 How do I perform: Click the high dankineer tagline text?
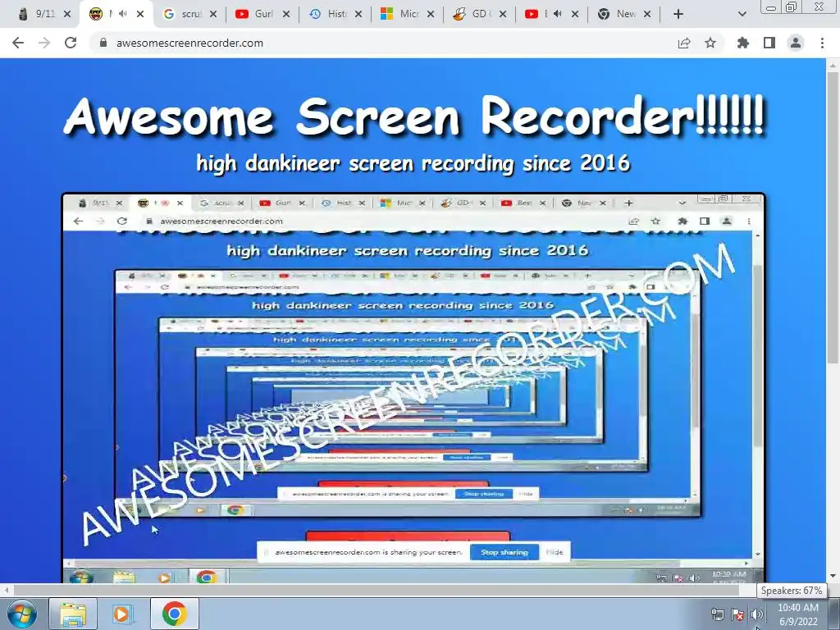click(413, 163)
